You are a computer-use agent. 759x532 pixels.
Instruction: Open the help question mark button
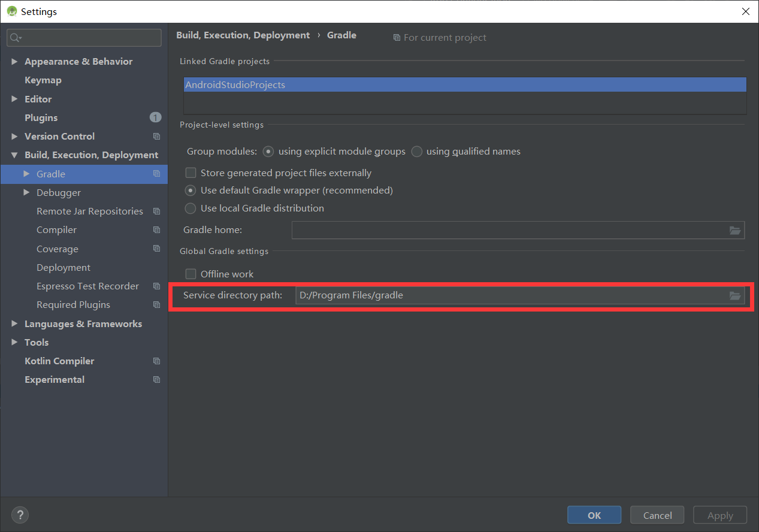[x=20, y=515]
